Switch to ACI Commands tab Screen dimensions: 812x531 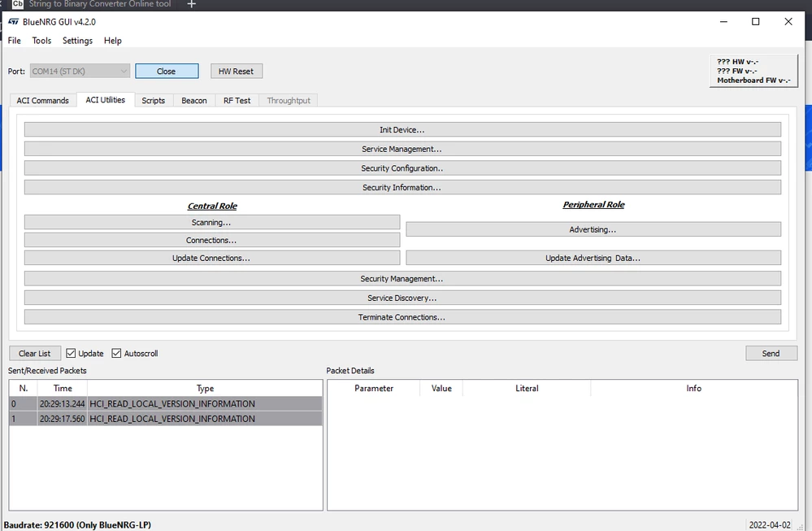click(42, 101)
